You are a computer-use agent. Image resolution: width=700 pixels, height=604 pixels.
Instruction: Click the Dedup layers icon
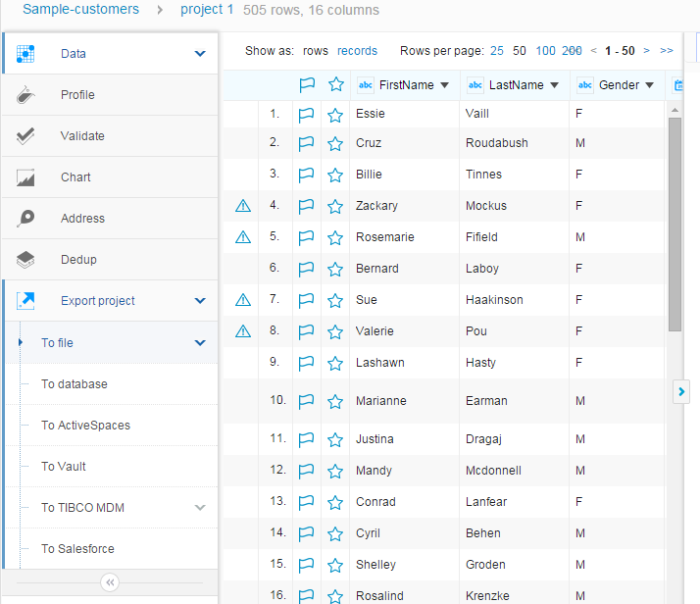pos(26,260)
